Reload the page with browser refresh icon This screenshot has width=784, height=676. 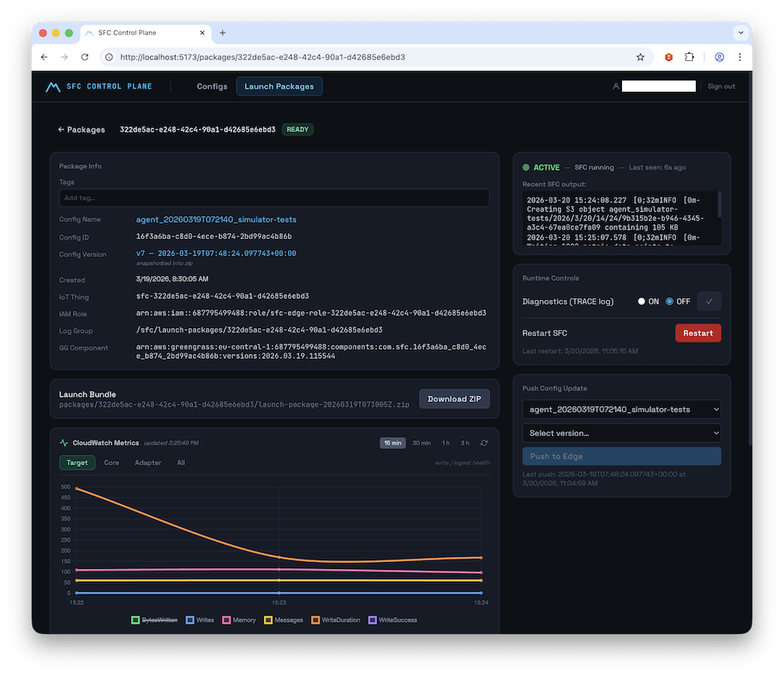pyautogui.click(x=85, y=57)
